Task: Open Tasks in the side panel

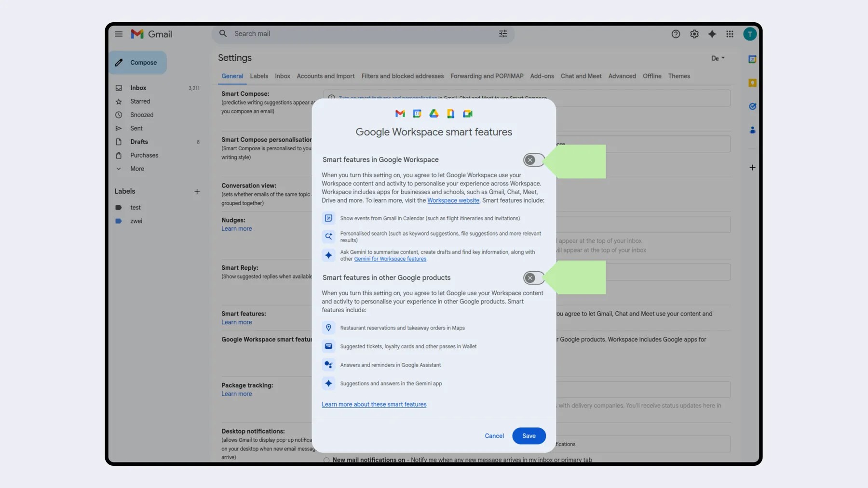Action: 752,106
